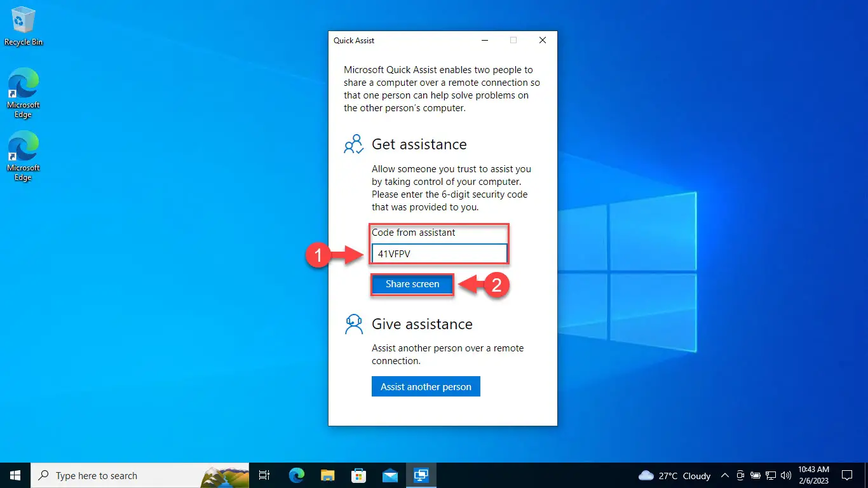This screenshot has height=488, width=868.
Task: Open the Mail app on the taskbar
Action: 390,475
